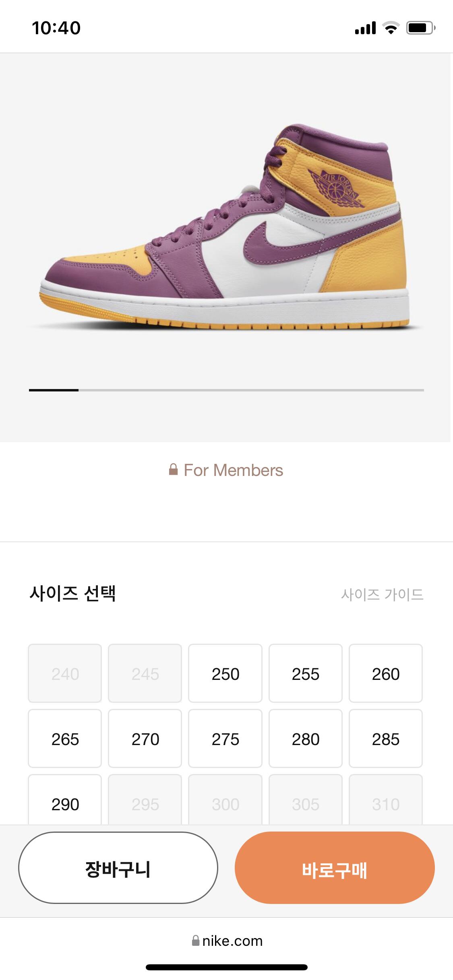Tap the For Members lock icon
This screenshot has height=980, width=453.
[173, 469]
